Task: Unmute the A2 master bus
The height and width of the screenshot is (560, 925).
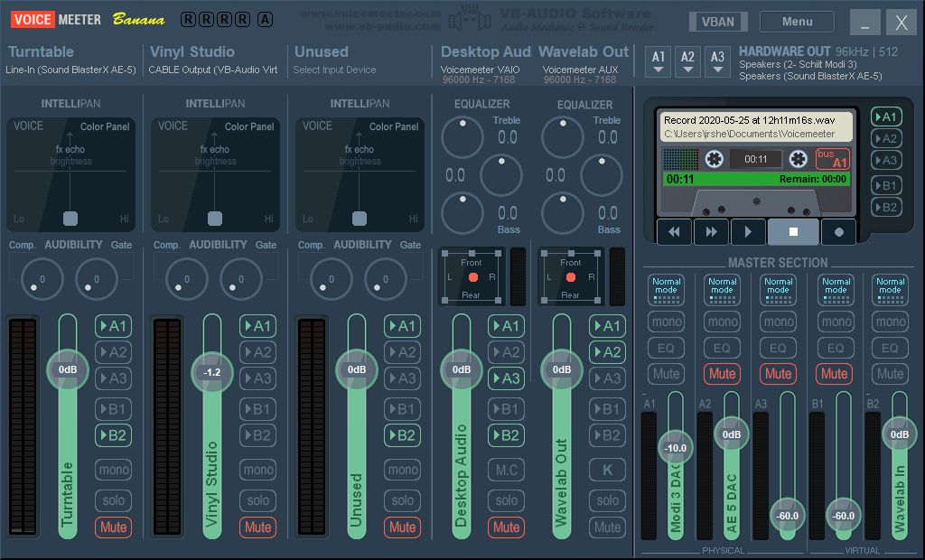Action: point(722,374)
